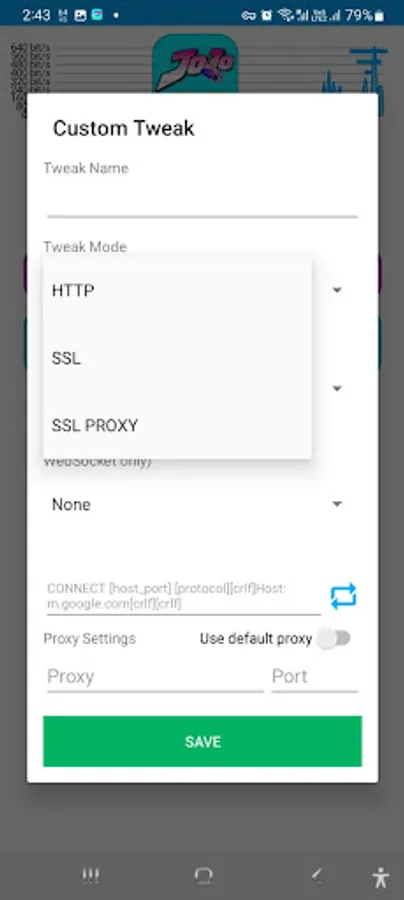Open the second dropdown arrow below Tweak Mode
Image resolution: width=404 pixels, height=900 pixels.
pos(337,389)
